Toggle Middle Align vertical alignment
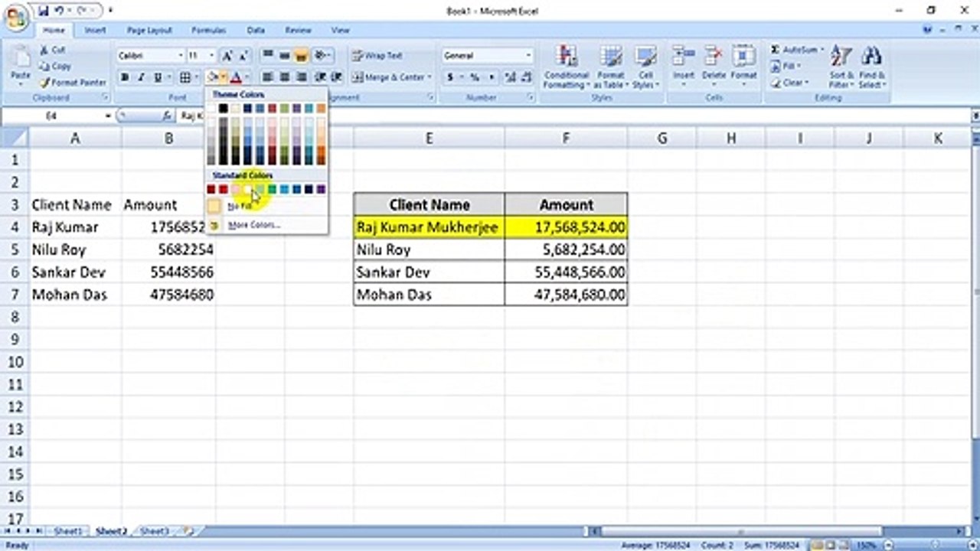980x551 pixels. (284, 56)
